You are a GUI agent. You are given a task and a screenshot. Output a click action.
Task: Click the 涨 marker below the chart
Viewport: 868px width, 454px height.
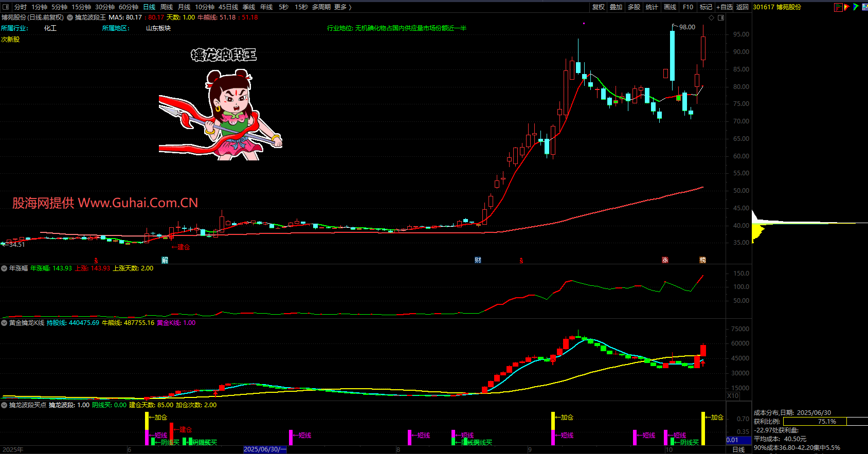tap(665, 260)
